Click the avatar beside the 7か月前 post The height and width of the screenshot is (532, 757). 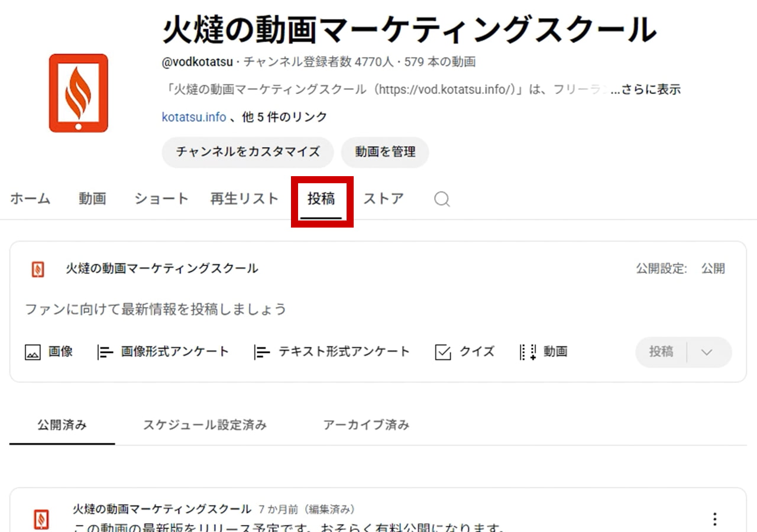(x=41, y=519)
